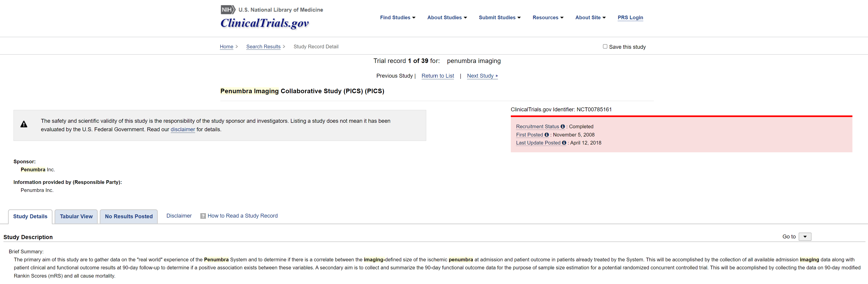Click the info icon beside Last Update Posted
The width and height of the screenshot is (868, 284).
(x=564, y=143)
